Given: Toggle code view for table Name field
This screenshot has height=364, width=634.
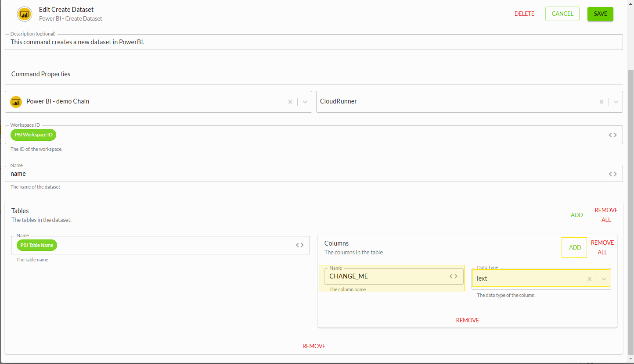Looking at the screenshot, I should click(300, 245).
